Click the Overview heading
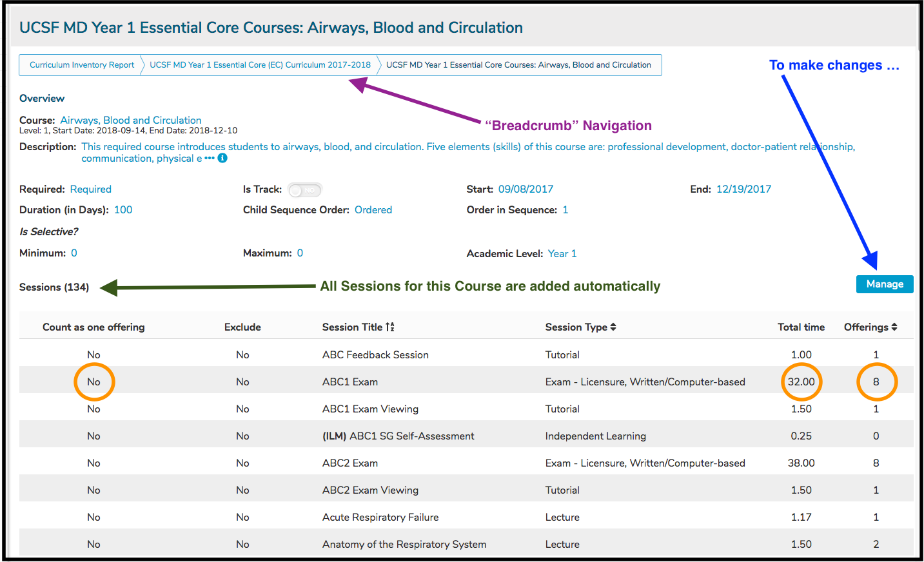924x562 pixels. pyautogui.click(x=42, y=98)
